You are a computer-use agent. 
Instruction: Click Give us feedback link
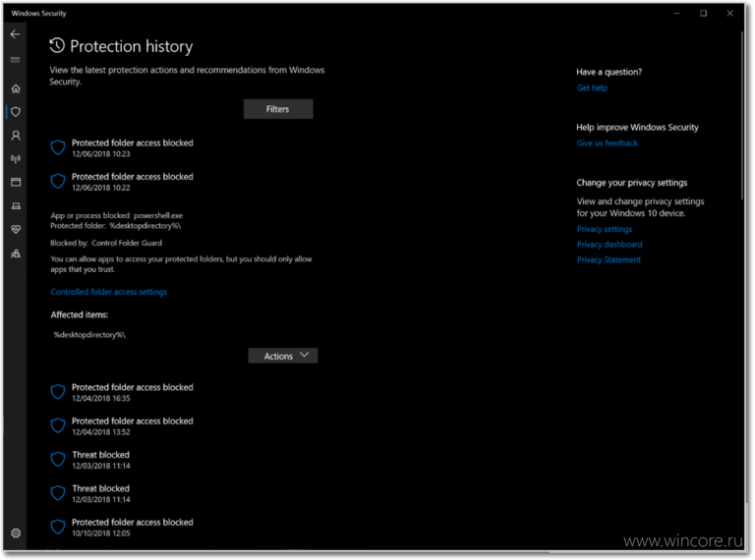click(608, 143)
